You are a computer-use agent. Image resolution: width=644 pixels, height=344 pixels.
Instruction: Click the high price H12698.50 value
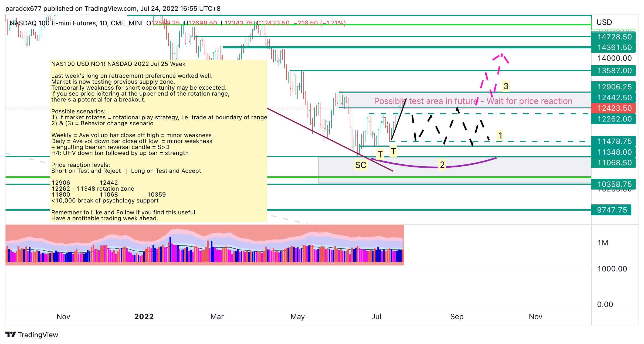point(200,23)
